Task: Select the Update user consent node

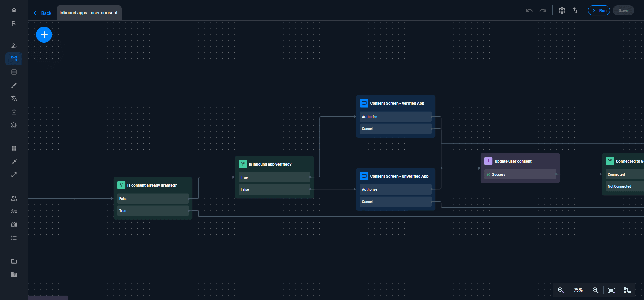Action: [513, 161]
